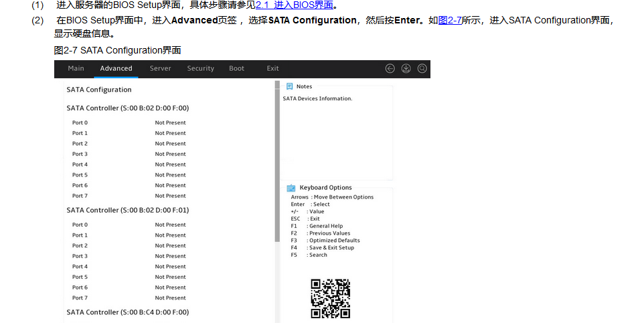The width and height of the screenshot is (644, 335).
Task: Click Port 0 under controller F:01
Action: coord(80,225)
